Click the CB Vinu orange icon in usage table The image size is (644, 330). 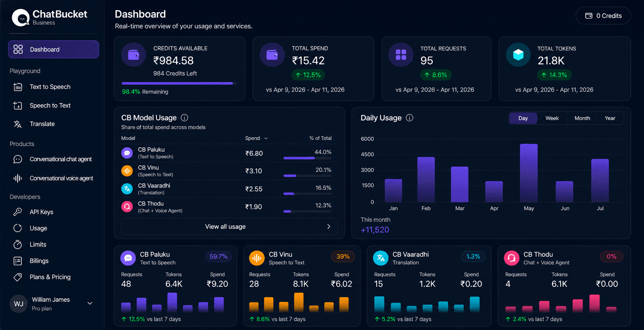pyautogui.click(x=127, y=171)
